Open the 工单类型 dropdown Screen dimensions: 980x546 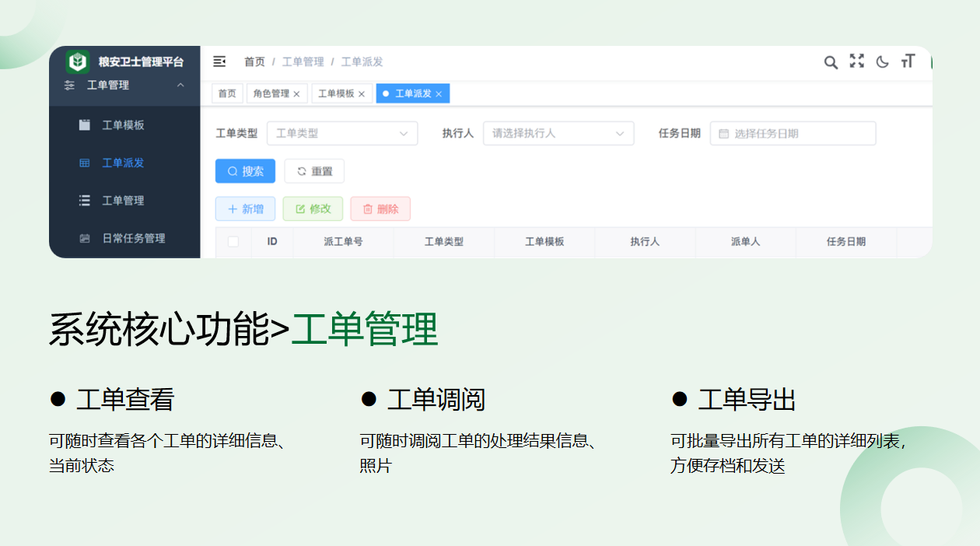342,134
